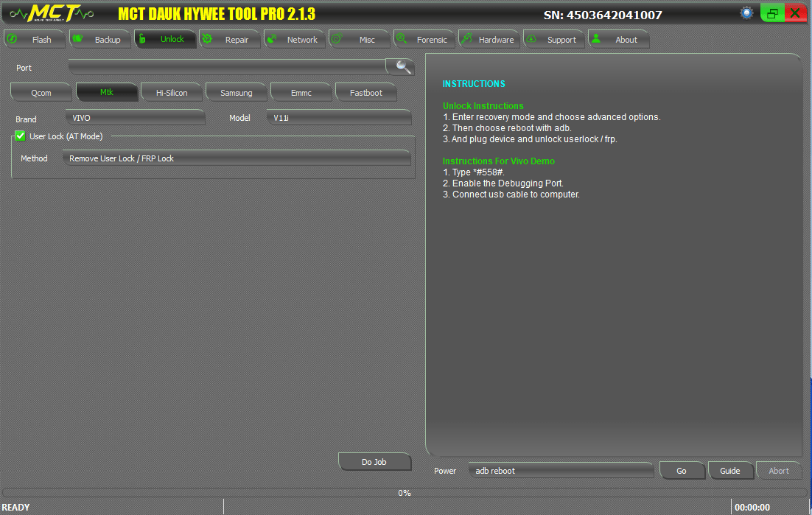Click inside the Port input field
Image resolution: width=812 pixels, height=515 pixels.
point(221,66)
